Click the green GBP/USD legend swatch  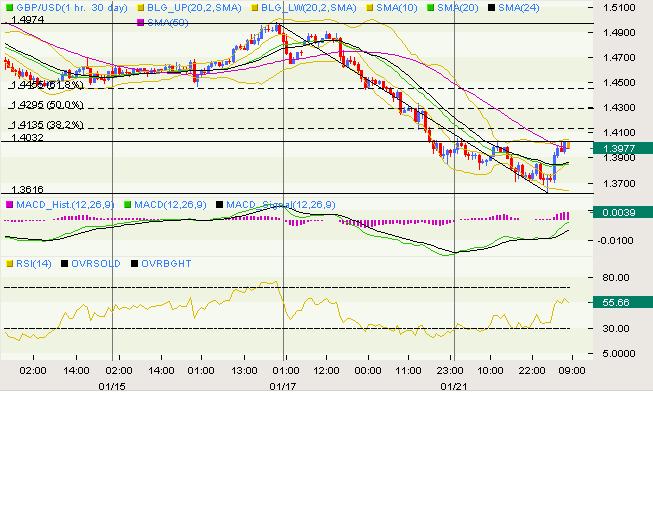point(9,6)
